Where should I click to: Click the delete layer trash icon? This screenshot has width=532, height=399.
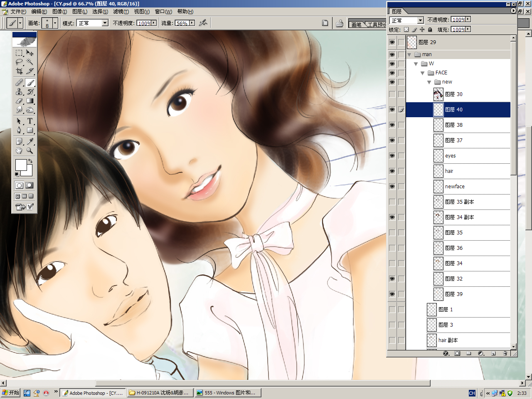(x=505, y=353)
